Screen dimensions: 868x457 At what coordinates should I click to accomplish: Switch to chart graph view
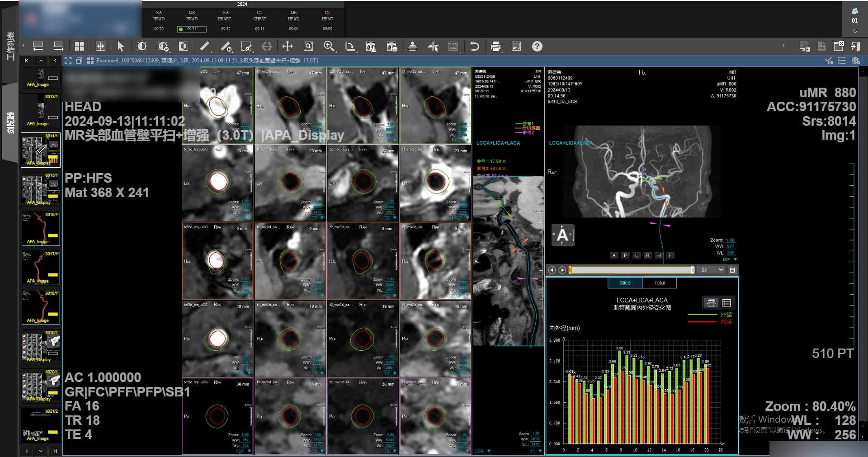click(x=711, y=303)
